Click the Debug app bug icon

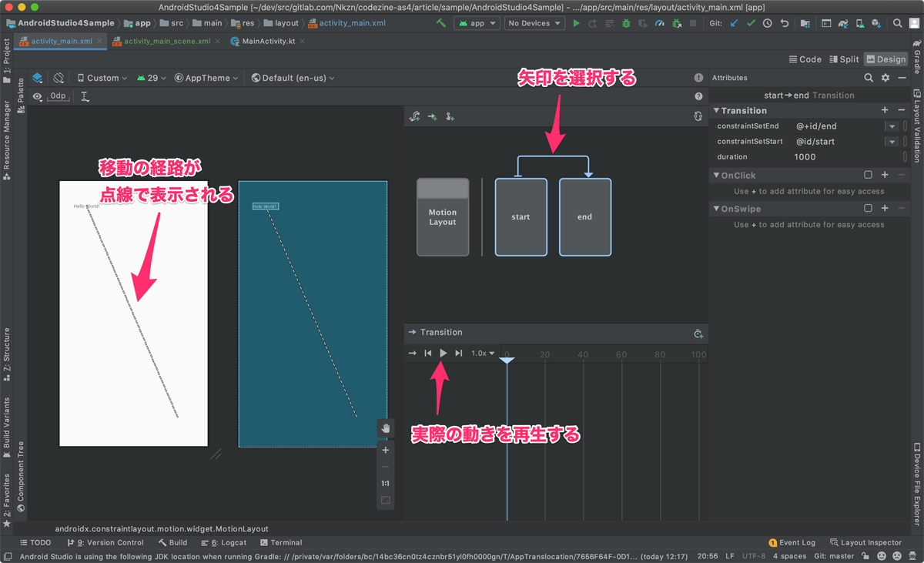pos(625,23)
